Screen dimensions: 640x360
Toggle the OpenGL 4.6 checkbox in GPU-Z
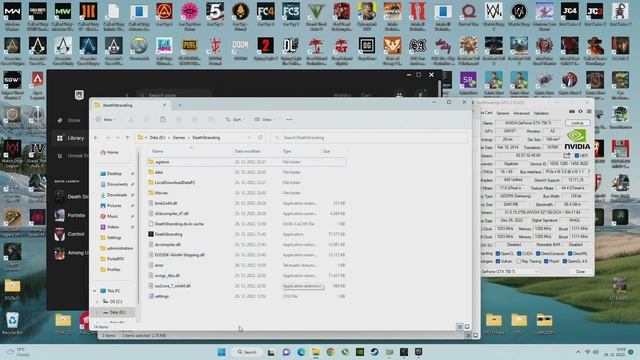pyautogui.click(x=565, y=261)
